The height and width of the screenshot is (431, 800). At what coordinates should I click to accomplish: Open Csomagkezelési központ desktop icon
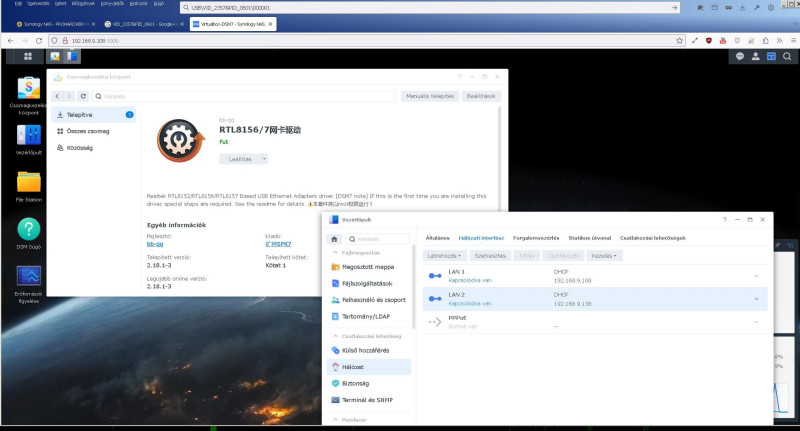[29, 96]
